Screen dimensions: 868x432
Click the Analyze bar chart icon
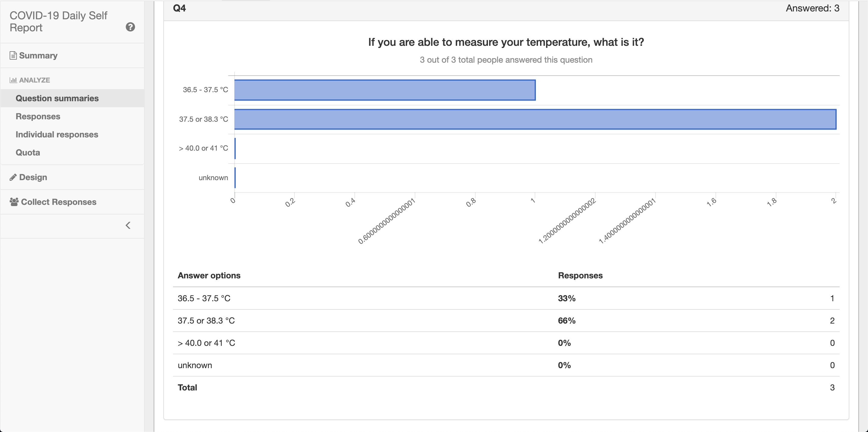click(x=13, y=80)
